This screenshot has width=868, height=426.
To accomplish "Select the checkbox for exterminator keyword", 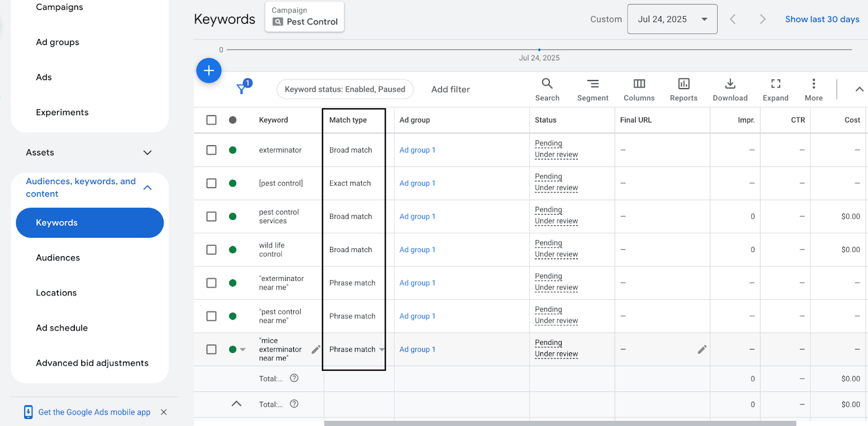I will click(211, 150).
